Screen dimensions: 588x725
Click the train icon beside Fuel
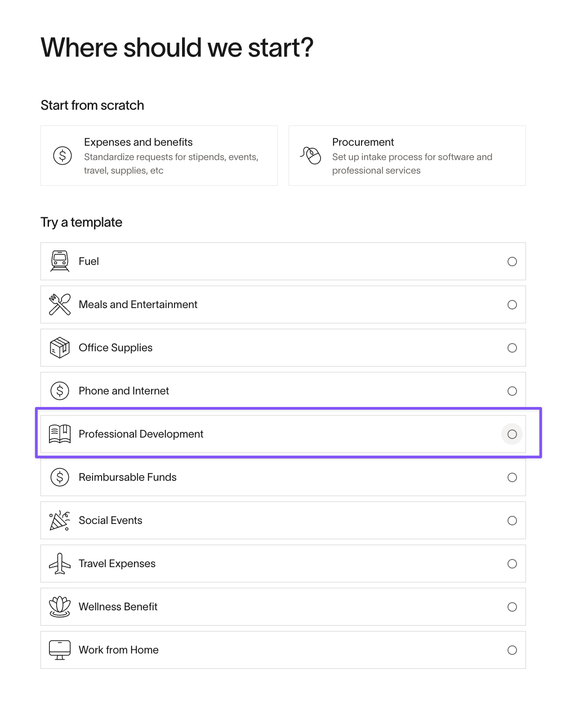click(60, 261)
